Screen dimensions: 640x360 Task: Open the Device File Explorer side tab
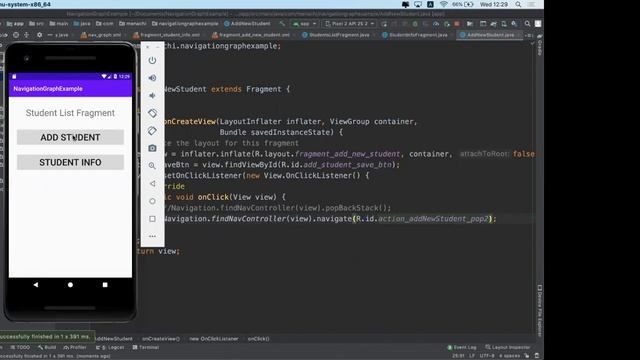(x=540, y=311)
